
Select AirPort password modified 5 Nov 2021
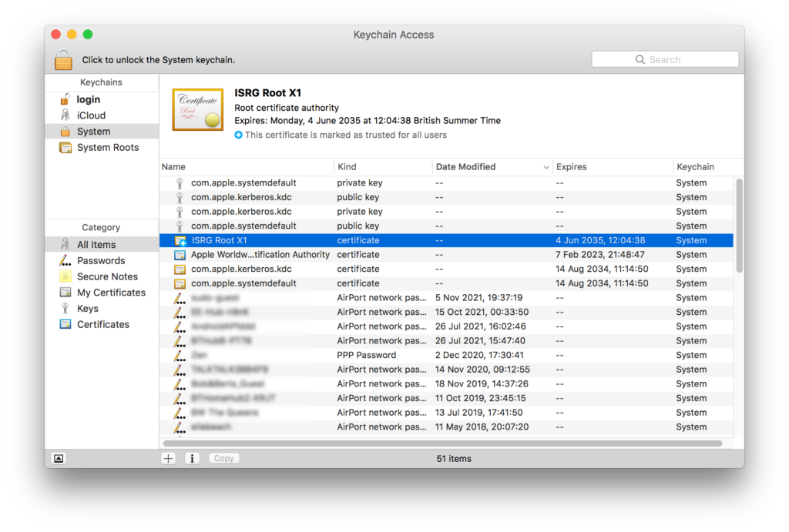pyautogui.click(x=446, y=298)
